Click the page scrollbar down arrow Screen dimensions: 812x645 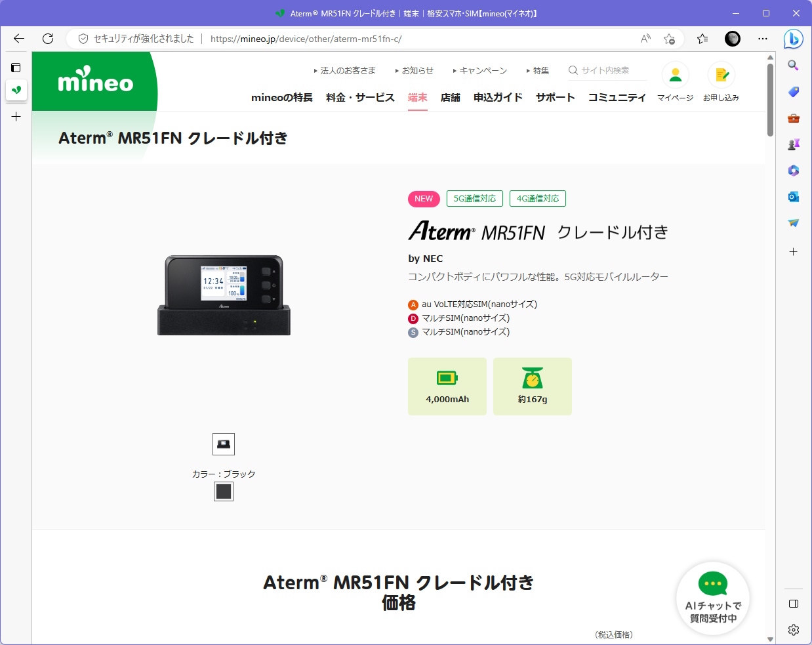point(770,639)
